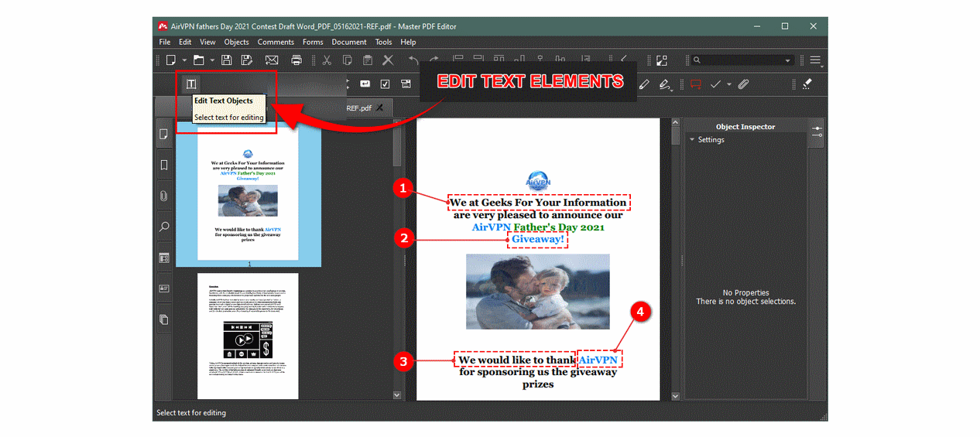The height and width of the screenshot is (437, 980).
Task: Open the Forms menu
Action: (313, 42)
